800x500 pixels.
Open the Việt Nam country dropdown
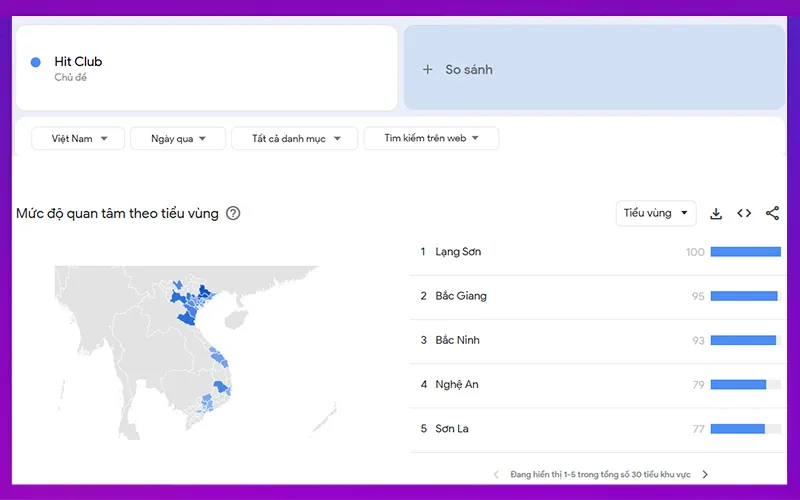pos(78,138)
